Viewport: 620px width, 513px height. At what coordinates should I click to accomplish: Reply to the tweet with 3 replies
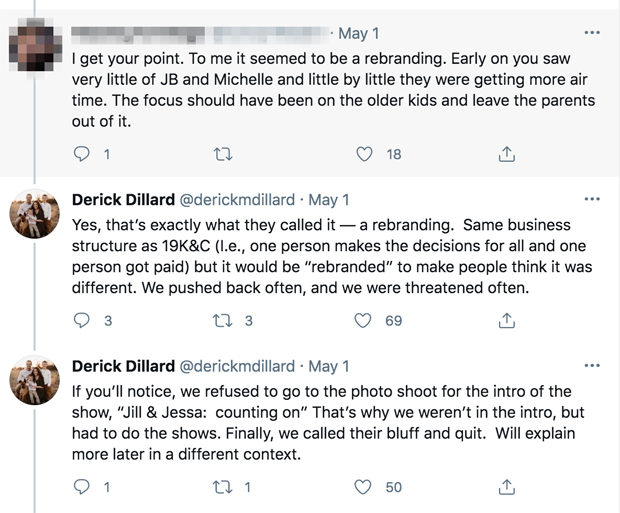82,320
